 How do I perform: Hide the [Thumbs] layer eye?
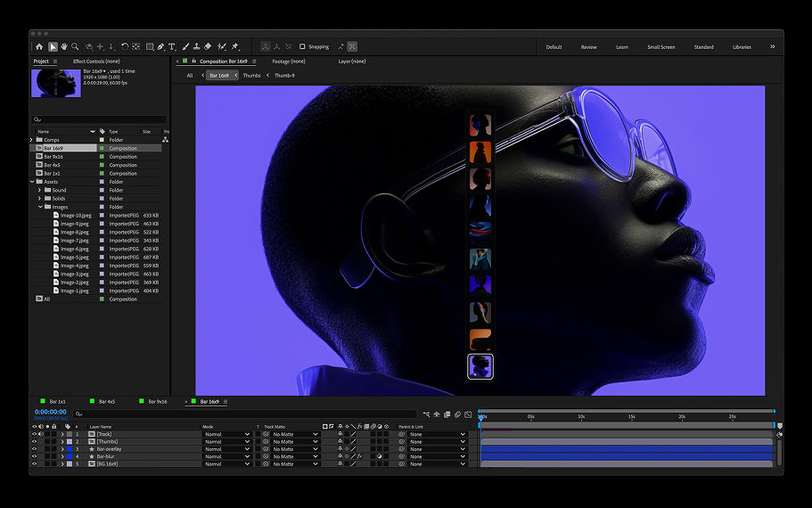34,442
